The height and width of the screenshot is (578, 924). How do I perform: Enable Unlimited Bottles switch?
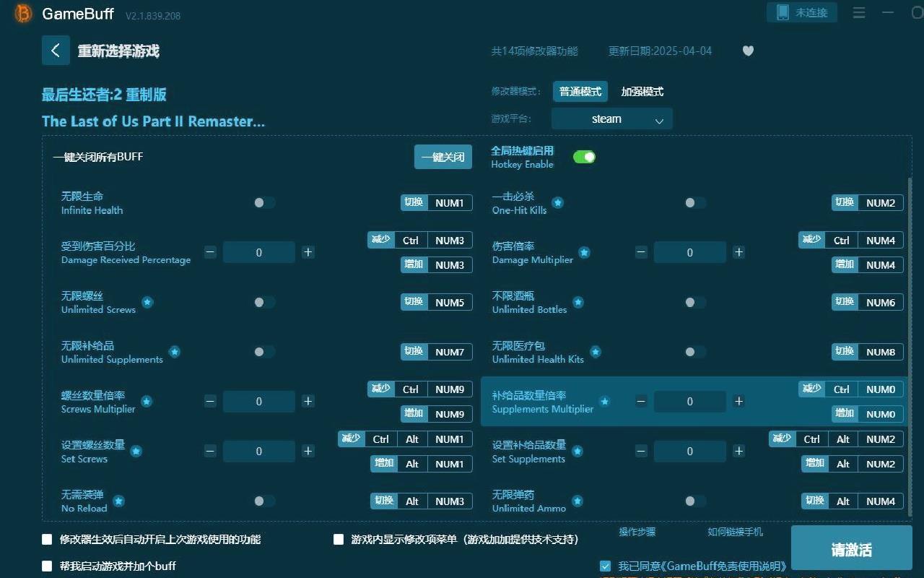695,302
